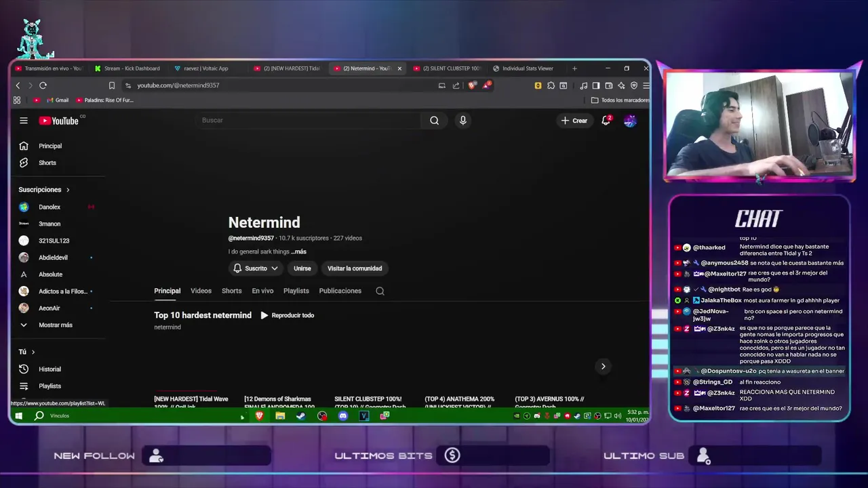This screenshot has height=488, width=868.
Task: Open Paladins: Rise Of Fur bookmark
Action: click(105, 100)
